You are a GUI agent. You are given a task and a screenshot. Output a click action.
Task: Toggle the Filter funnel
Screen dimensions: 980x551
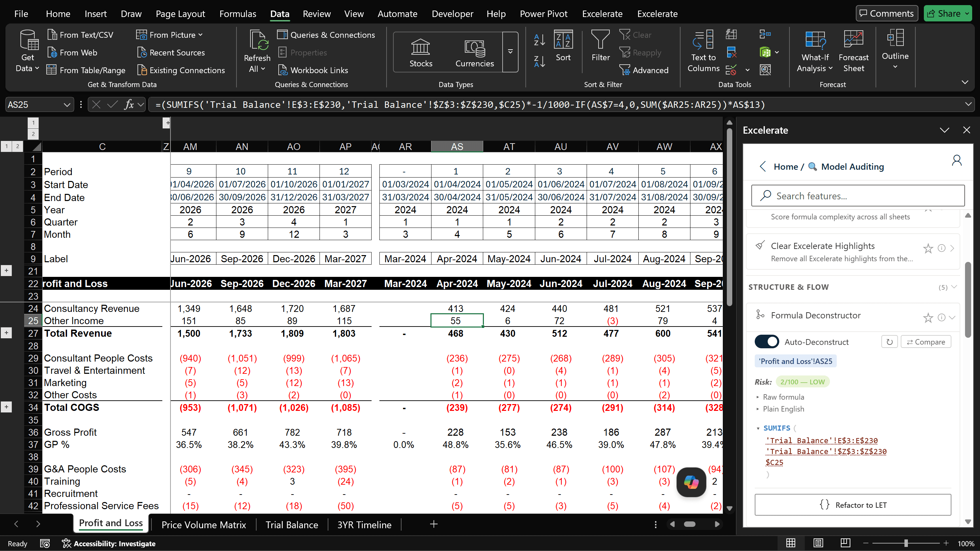click(600, 46)
